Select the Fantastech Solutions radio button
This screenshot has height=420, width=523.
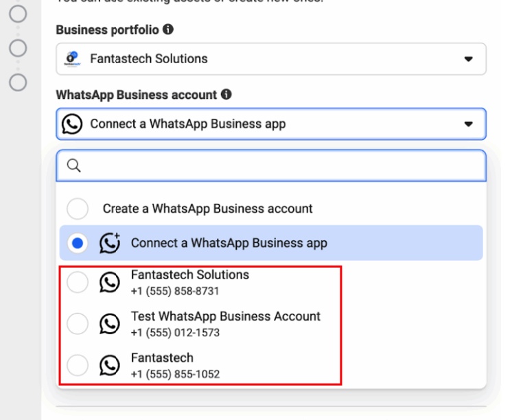[x=78, y=282]
